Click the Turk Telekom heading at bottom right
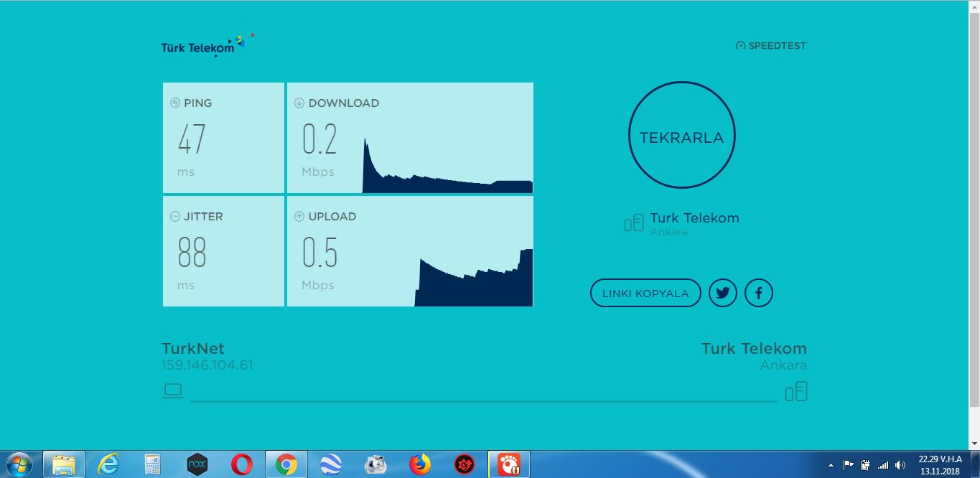This screenshot has height=478, width=980. pos(754,349)
